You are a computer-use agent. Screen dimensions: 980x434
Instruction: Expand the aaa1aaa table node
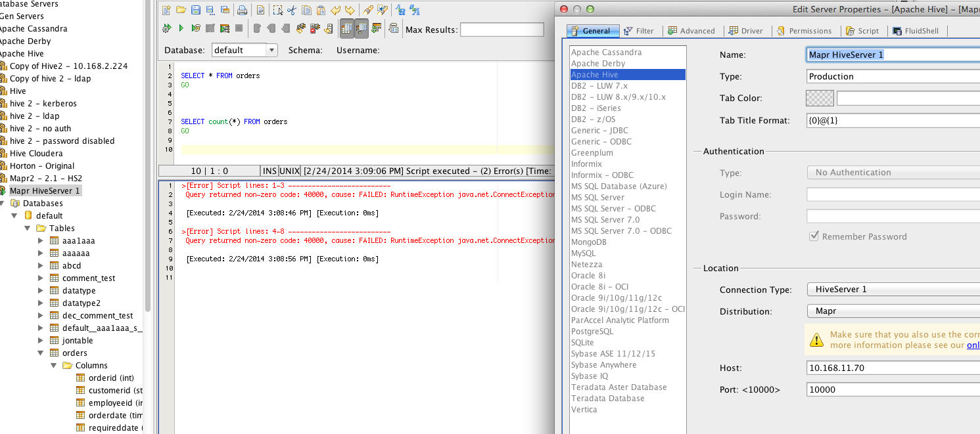[x=41, y=240]
